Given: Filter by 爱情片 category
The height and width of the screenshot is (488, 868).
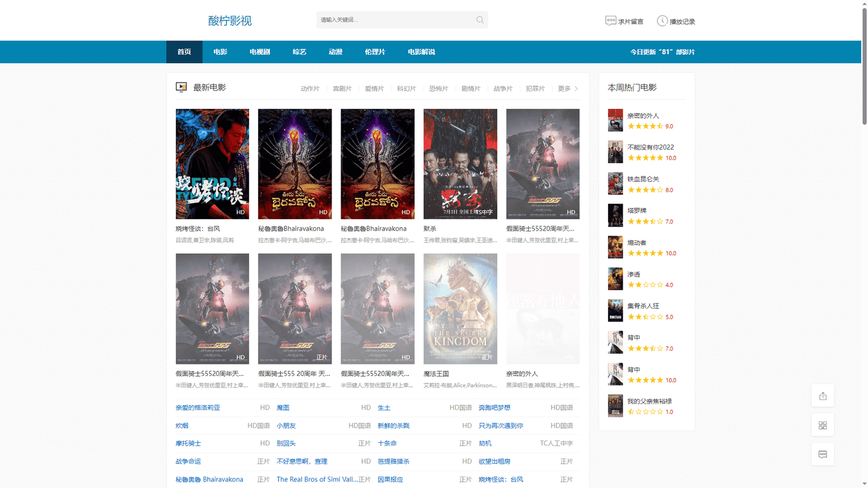Looking at the screenshot, I should [374, 89].
